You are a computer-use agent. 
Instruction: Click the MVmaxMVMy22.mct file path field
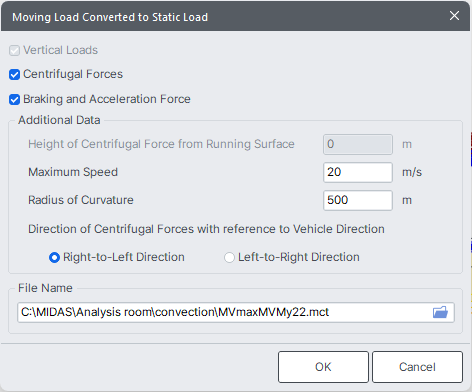(x=236, y=312)
